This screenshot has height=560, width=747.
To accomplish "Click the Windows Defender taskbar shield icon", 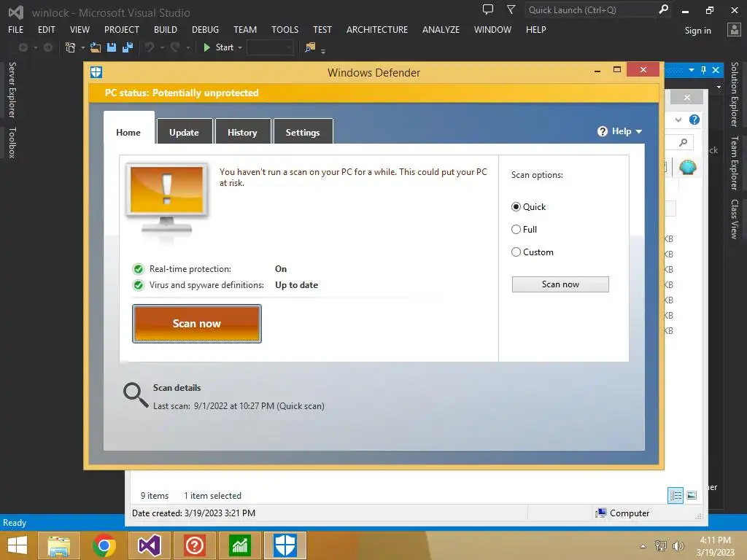I will (285, 545).
